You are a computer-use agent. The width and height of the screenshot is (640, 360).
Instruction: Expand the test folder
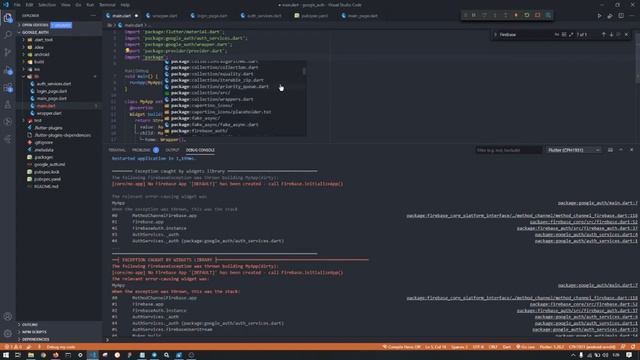38,120
